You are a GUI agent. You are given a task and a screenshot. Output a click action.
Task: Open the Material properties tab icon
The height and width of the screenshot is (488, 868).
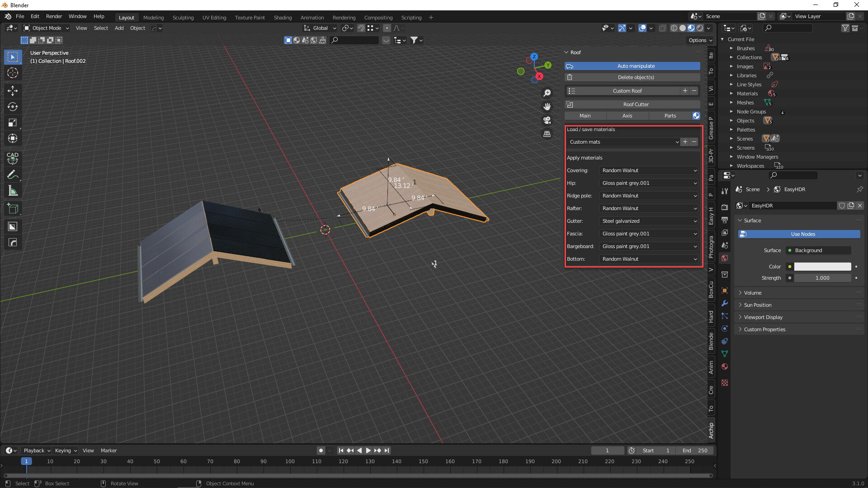(x=725, y=366)
